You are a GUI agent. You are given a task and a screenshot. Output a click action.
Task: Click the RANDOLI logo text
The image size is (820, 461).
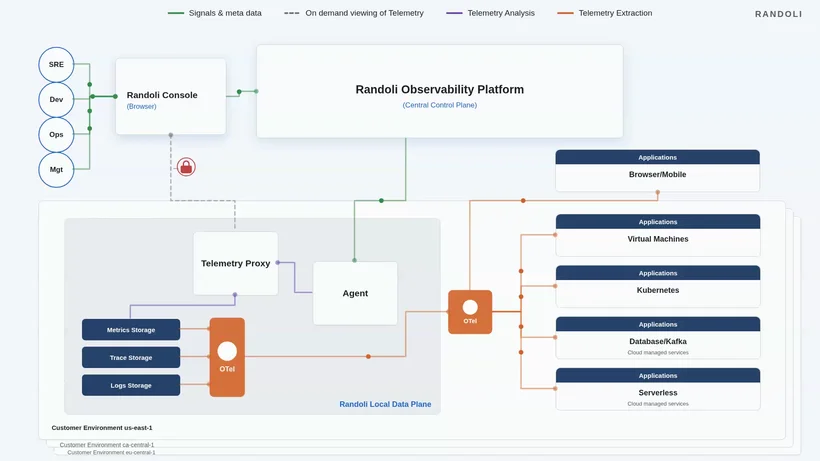[x=778, y=14]
